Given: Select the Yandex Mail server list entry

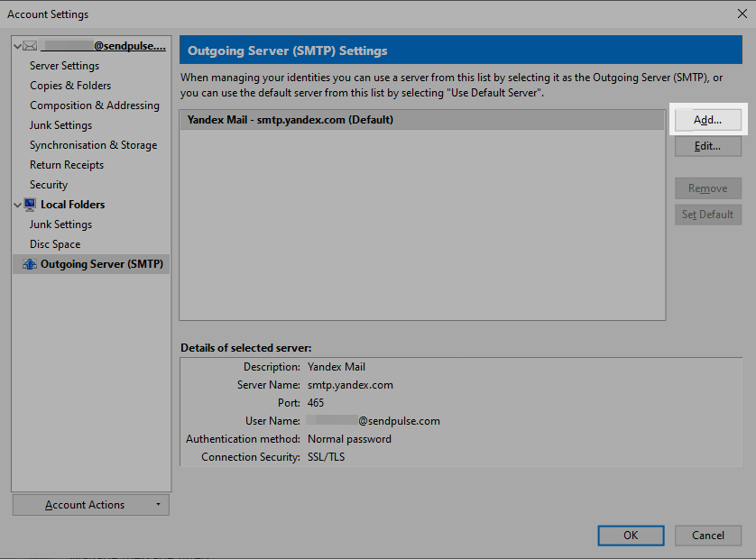Looking at the screenshot, I should click(x=361, y=119).
